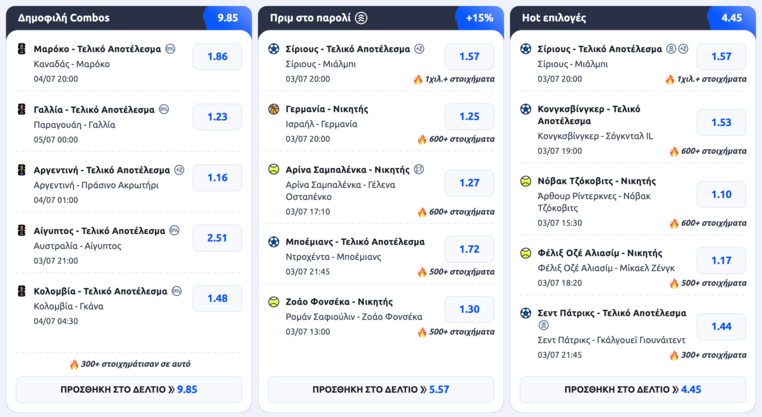The image size is (762, 417).
Task: Click tennis ball icon beside Φέλιξ Οζέ Αλιασίμ
Action: pyautogui.click(x=525, y=253)
